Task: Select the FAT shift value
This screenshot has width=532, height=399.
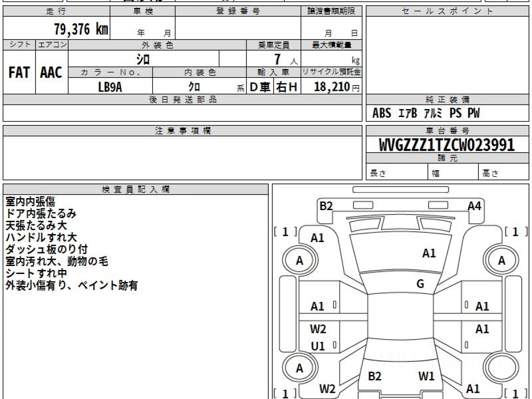Action: click(x=19, y=72)
